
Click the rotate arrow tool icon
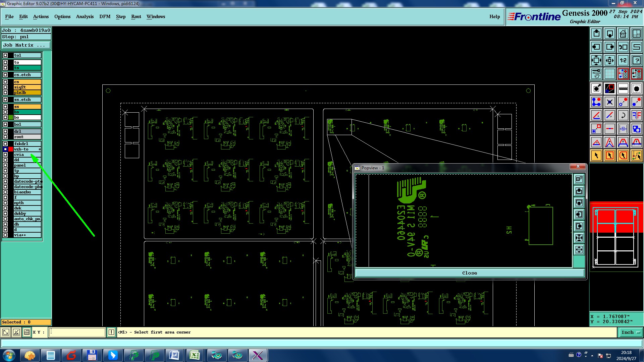pyautogui.click(x=623, y=115)
